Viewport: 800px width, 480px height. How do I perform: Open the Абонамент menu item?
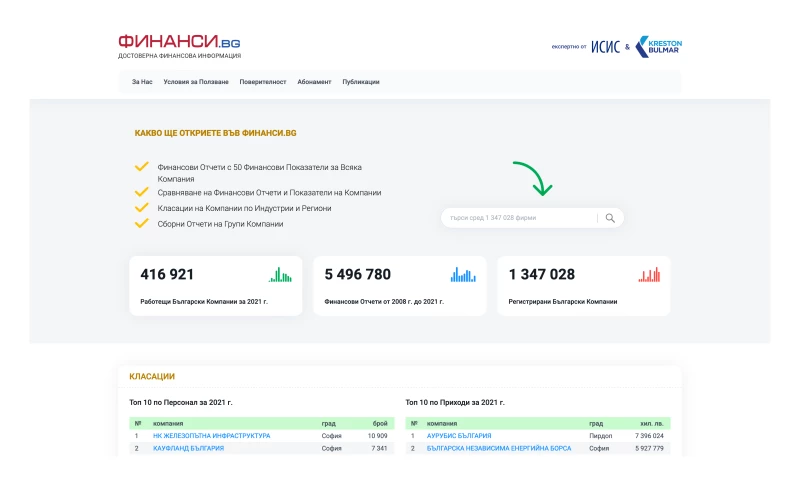[314, 82]
